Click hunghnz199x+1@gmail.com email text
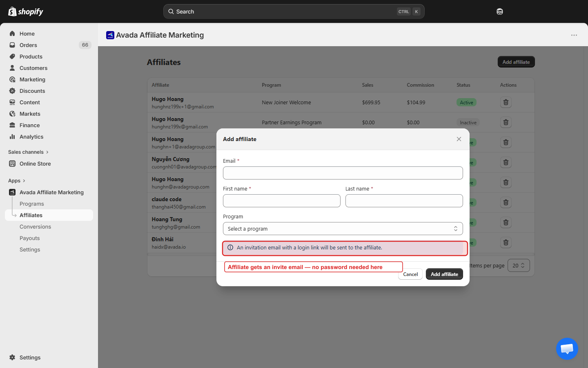This screenshot has width=588, height=368. [183, 107]
